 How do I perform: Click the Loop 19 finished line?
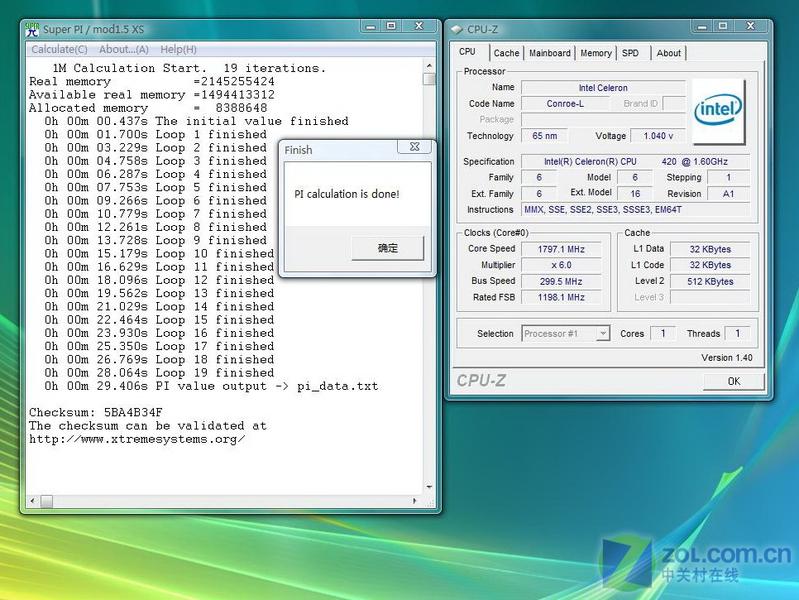tap(159, 373)
